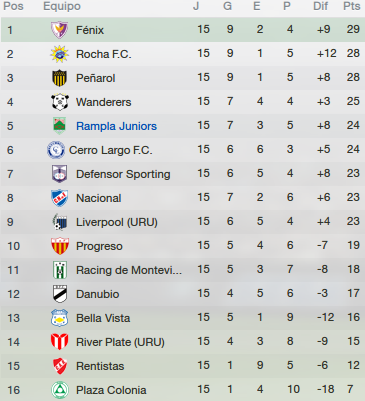
Task: Click the Plaza Colonia green round crest
Action: click(60, 390)
